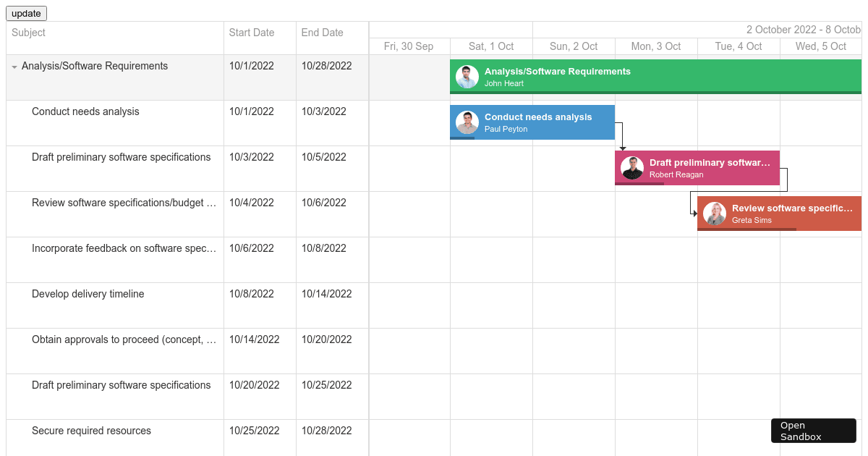Click the update button
Image resolution: width=868 pixels, height=456 pixels.
pyautogui.click(x=26, y=13)
